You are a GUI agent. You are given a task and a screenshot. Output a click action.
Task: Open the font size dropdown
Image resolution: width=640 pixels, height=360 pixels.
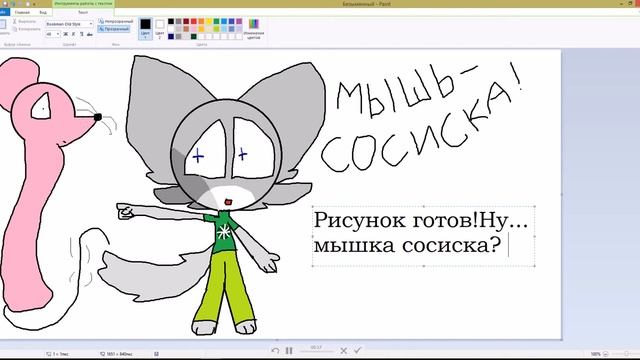click(58, 34)
